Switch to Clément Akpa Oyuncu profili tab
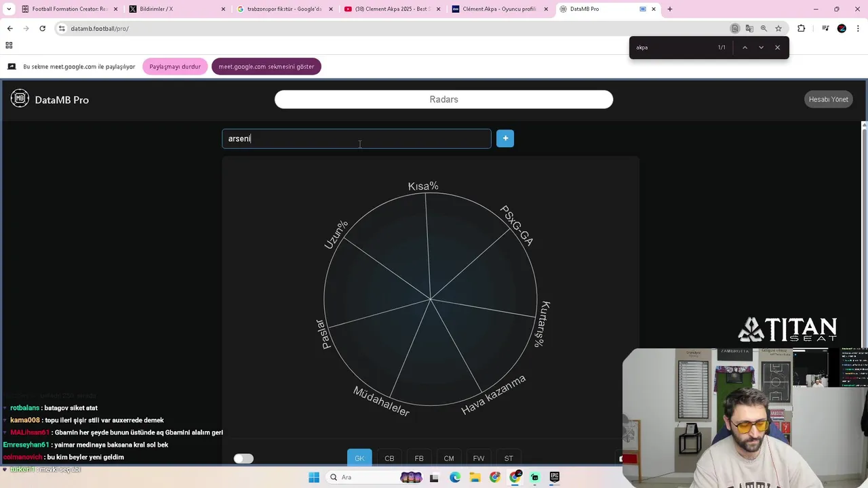 [x=499, y=9]
